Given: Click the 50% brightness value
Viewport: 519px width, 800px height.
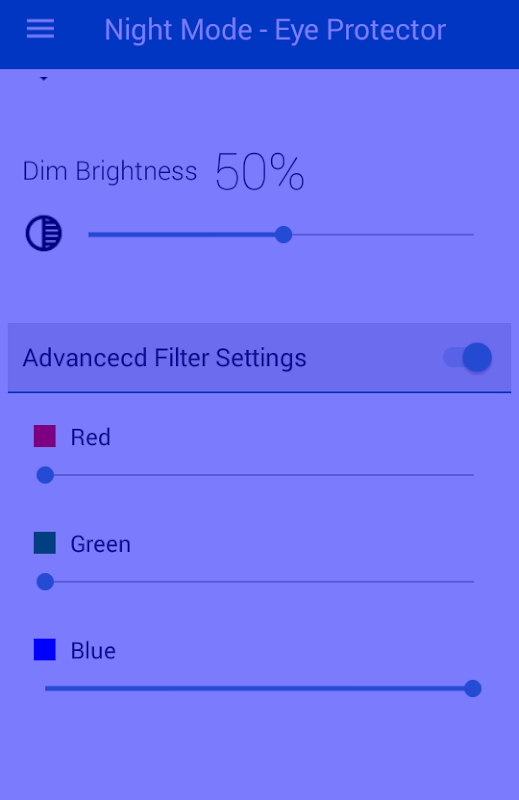Looking at the screenshot, I should [x=260, y=172].
